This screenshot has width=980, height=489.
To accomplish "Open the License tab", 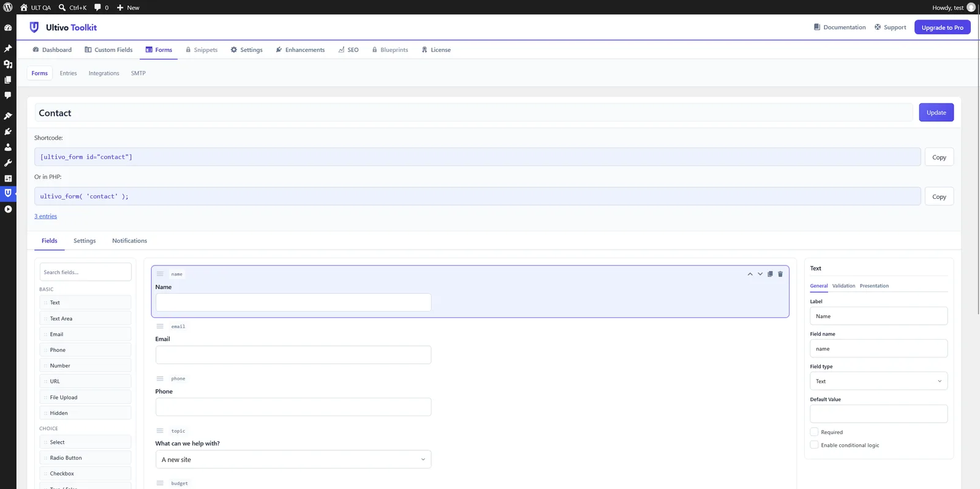I will [x=436, y=50].
